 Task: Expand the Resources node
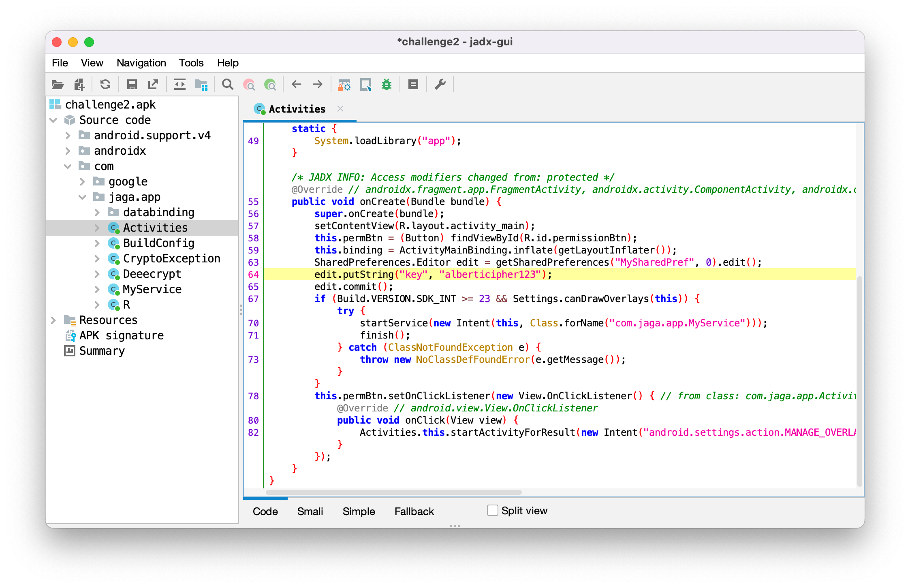(x=53, y=320)
